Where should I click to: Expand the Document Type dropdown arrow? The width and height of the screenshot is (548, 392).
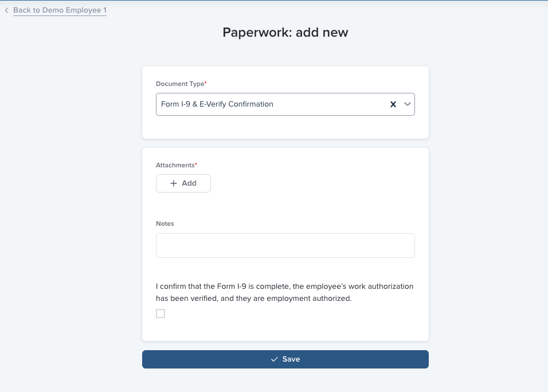[x=408, y=104]
